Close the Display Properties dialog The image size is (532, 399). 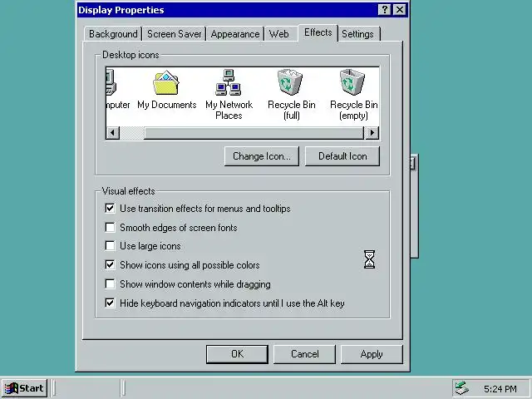tap(400, 9)
